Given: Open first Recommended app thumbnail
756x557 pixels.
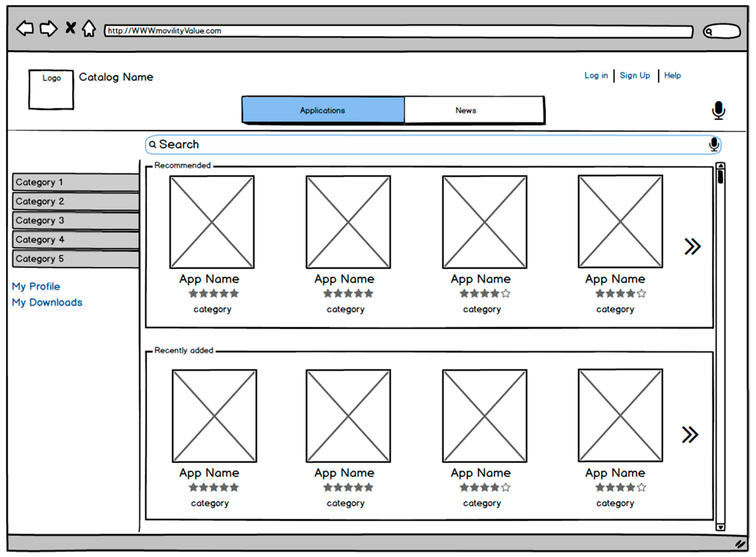Looking at the screenshot, I should tap(212, 222).
